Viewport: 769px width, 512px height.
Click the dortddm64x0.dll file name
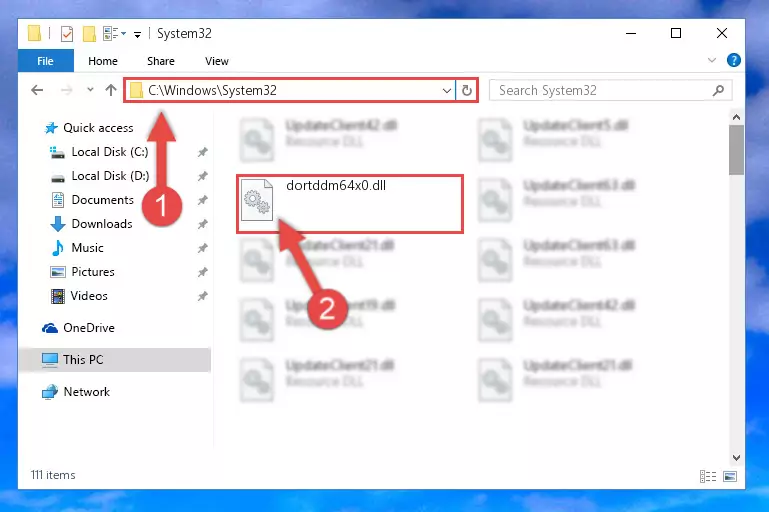(x=336, y=185)
